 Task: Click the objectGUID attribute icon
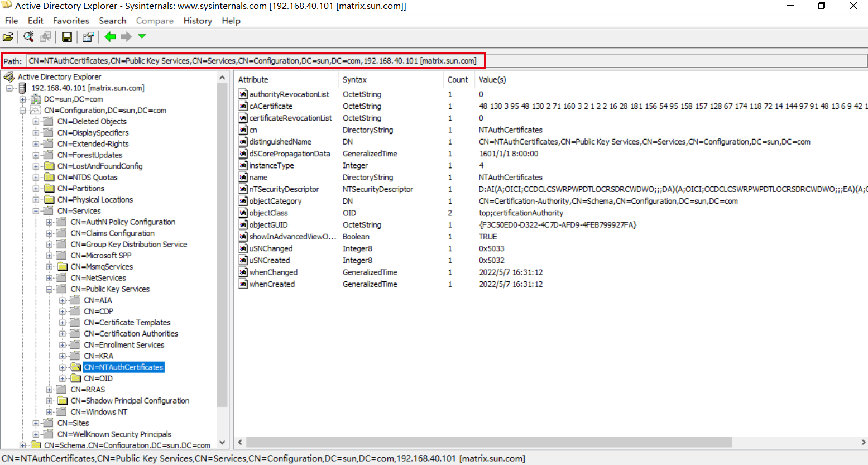(x=243, y=225)
